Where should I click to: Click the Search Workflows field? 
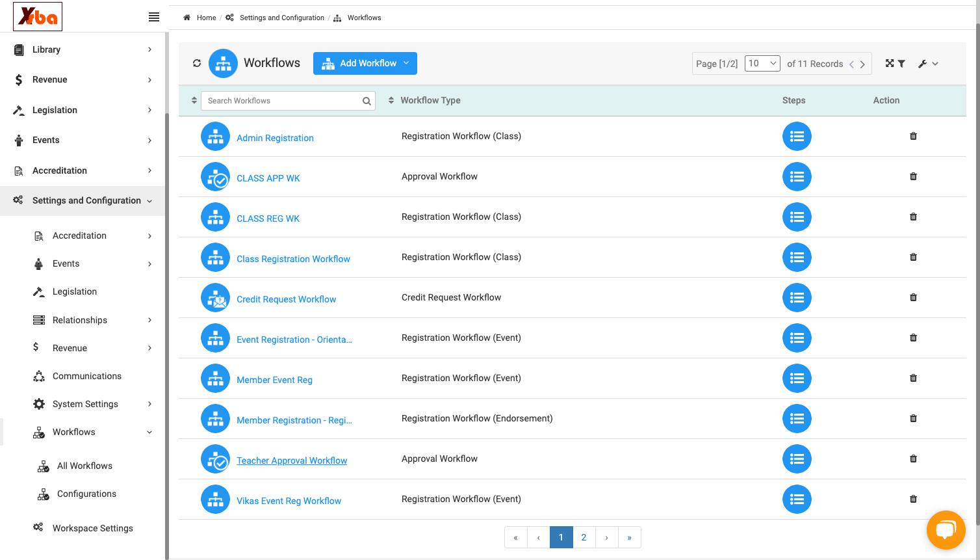288,101
